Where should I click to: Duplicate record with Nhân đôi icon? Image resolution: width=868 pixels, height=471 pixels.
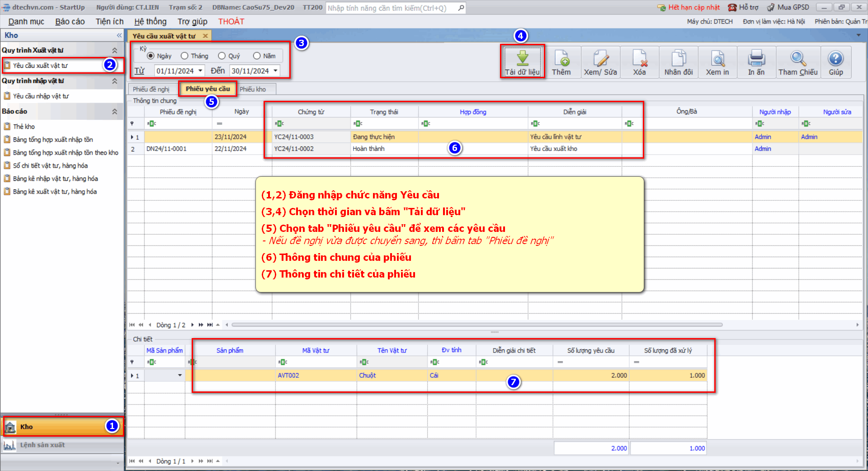click(678, 58)
